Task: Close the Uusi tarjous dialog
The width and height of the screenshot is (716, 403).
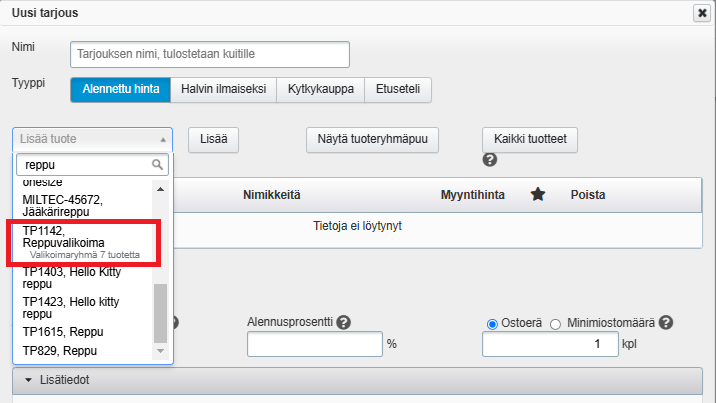Action: [701, 13]
